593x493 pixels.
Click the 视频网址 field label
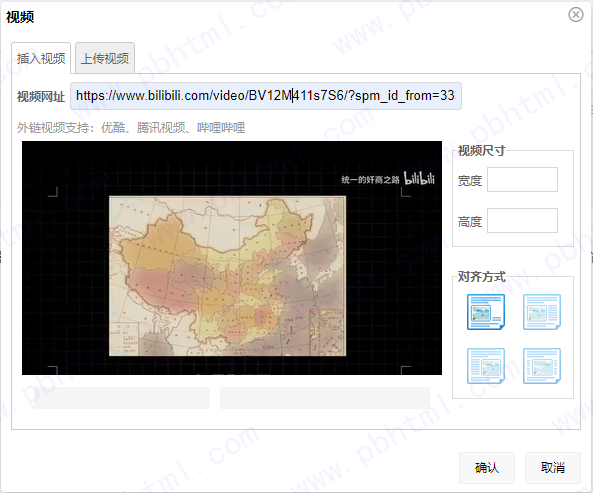click(41, 97)
